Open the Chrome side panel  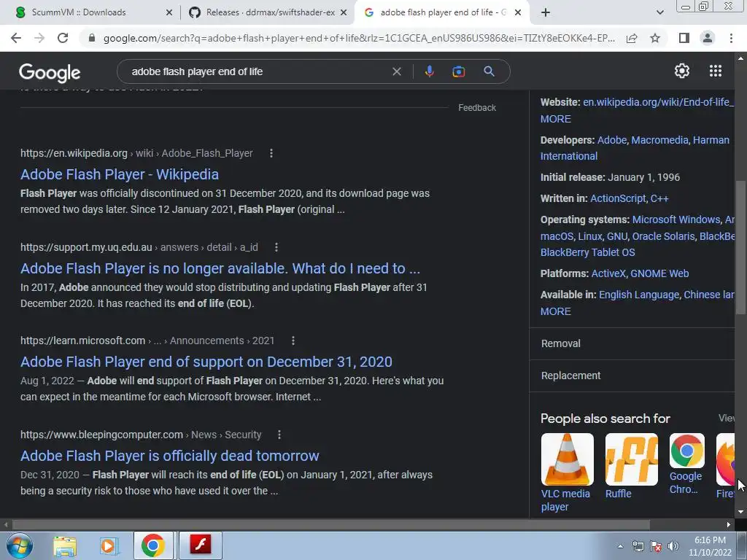pyautogui.click(x=684, y=38)
